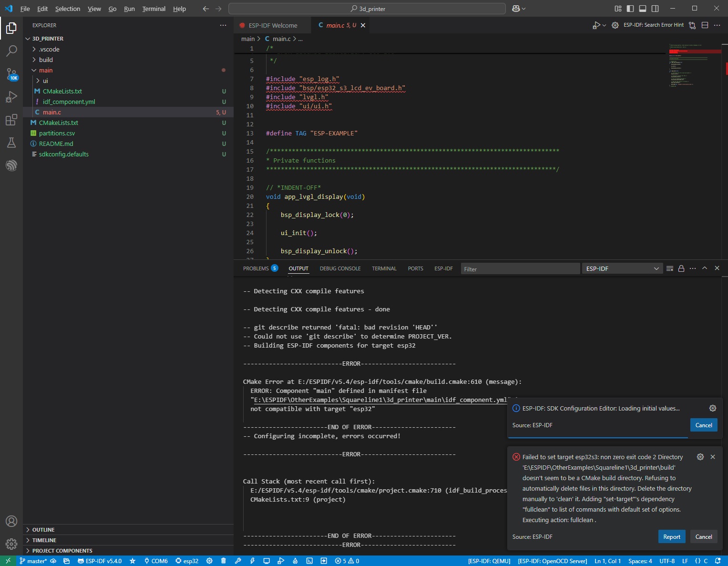This screenshot has height=566, width=728.
Task: Click the open changes icon in editor toolbar
Action: 692,25
